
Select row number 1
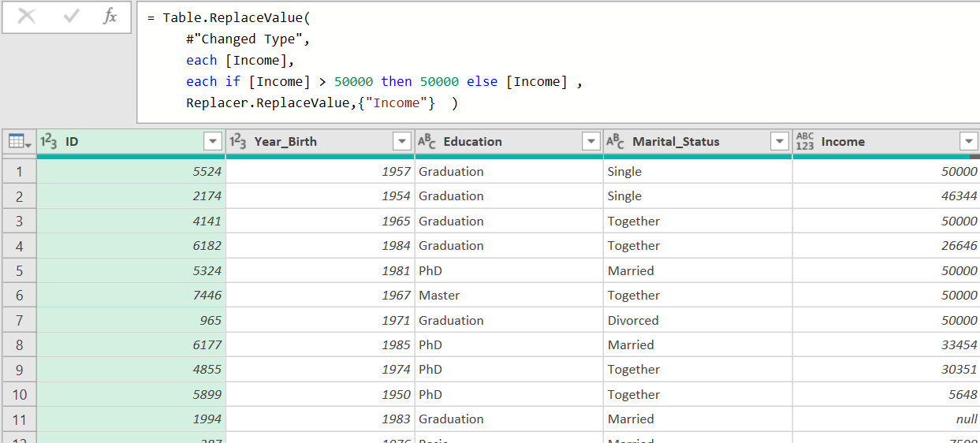coord(20,171)
